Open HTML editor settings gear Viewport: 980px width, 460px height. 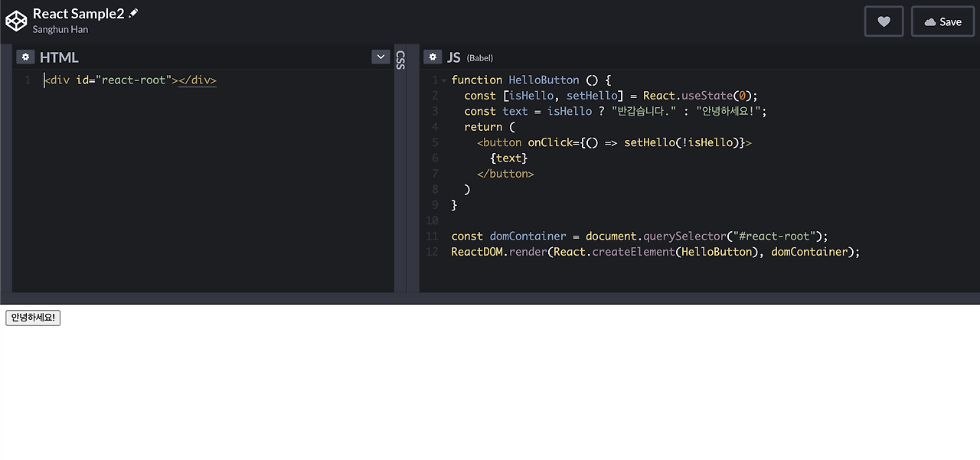coord(25,57)
